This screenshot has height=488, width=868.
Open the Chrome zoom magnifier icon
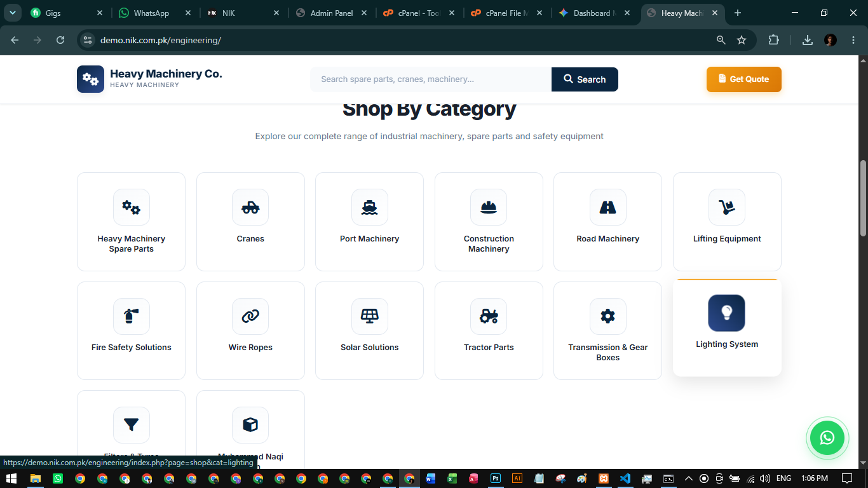click(x=721, y=40)
